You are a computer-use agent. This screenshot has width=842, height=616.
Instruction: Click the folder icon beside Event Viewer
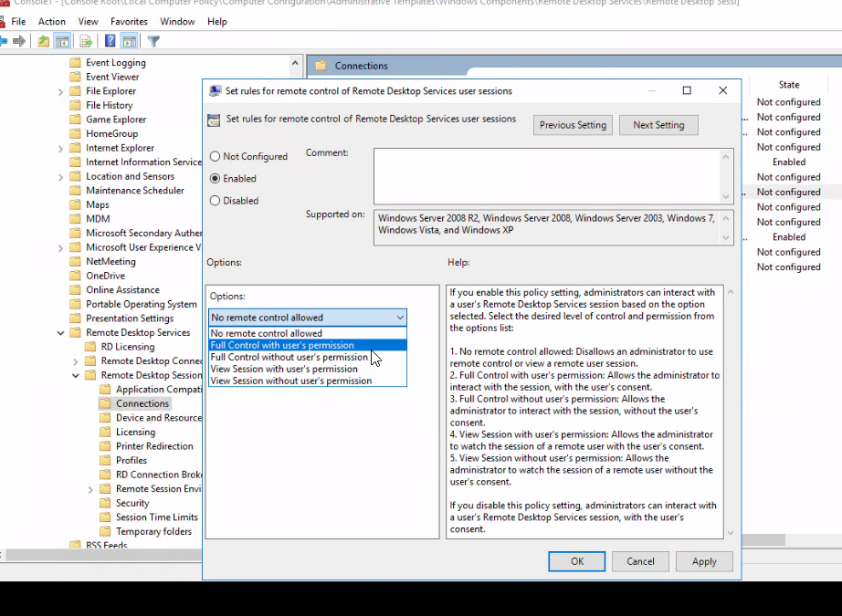click(x=76, y=77)
